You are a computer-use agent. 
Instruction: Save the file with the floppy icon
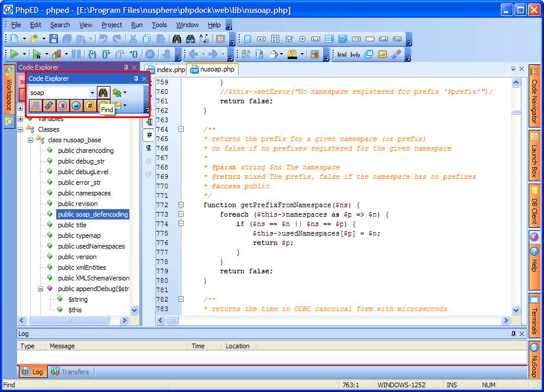tap(53, 39)
